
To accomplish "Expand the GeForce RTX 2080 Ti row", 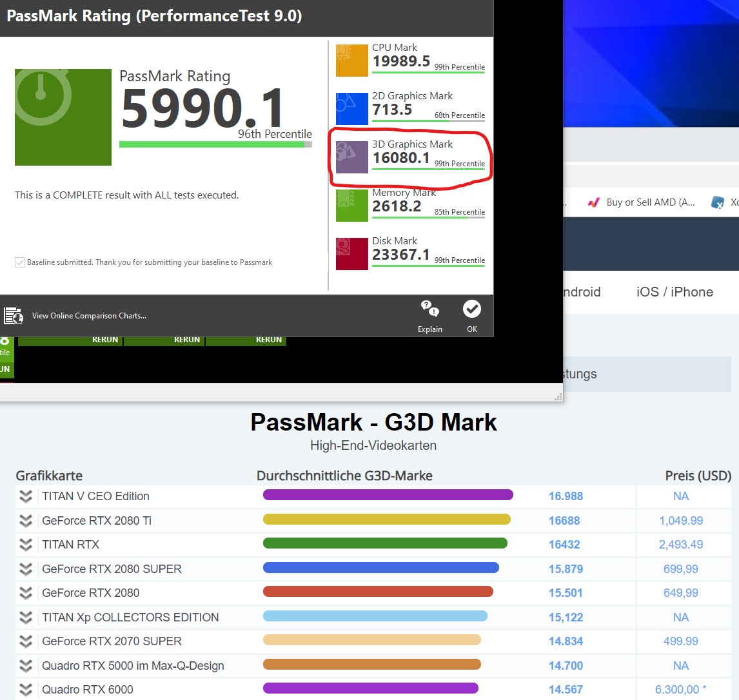I will tap(26, 521).
